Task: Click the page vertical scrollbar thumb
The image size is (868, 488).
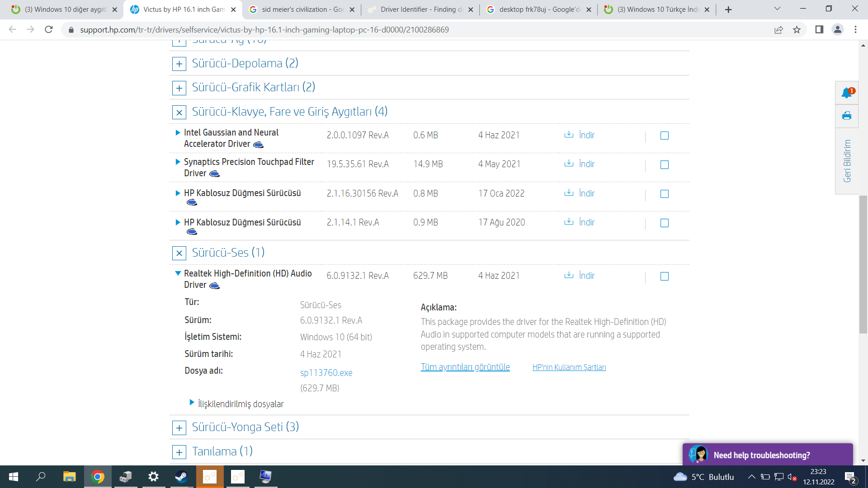Action: [863, 264]
